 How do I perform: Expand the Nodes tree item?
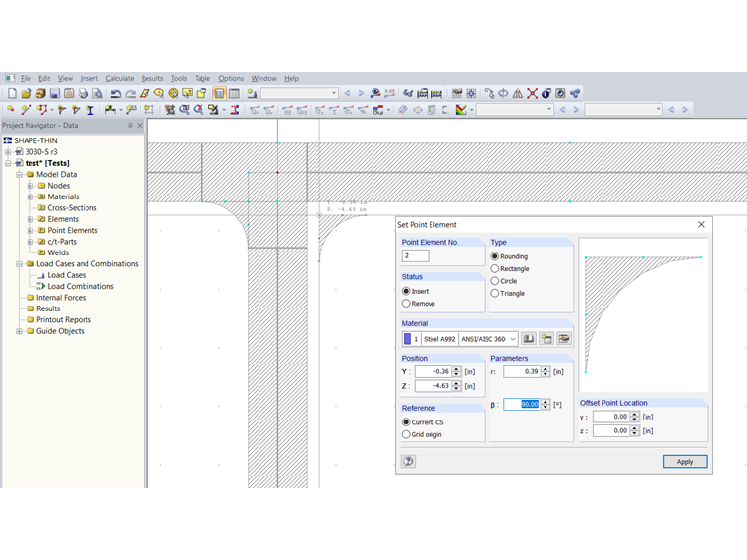[x=30, y=186]
